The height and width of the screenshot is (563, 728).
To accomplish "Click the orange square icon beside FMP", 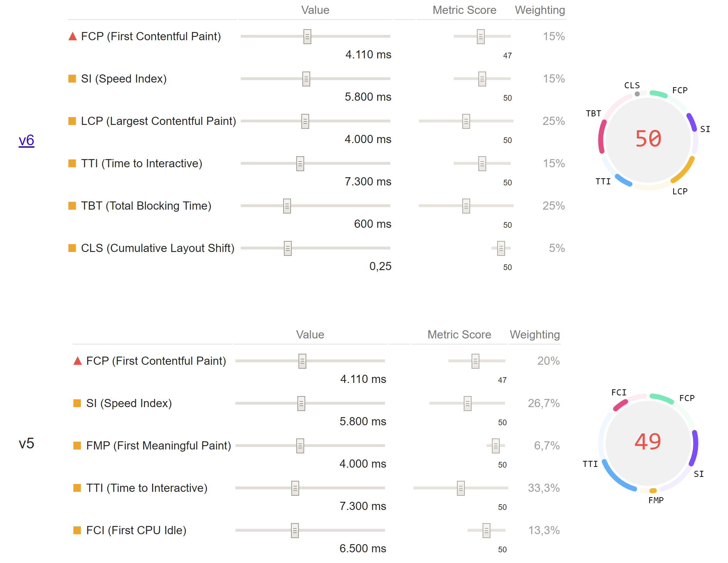I will pyautogui.click(x=77, y=446).
